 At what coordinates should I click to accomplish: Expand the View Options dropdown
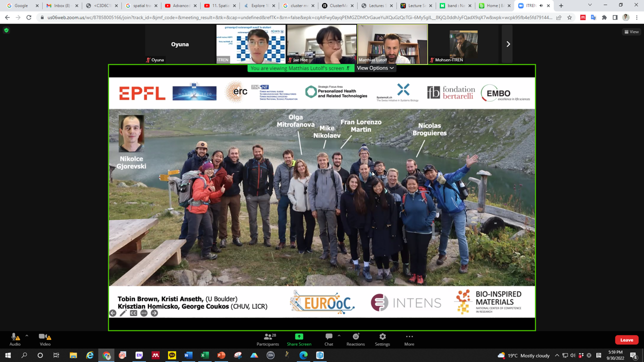(375, 68)
